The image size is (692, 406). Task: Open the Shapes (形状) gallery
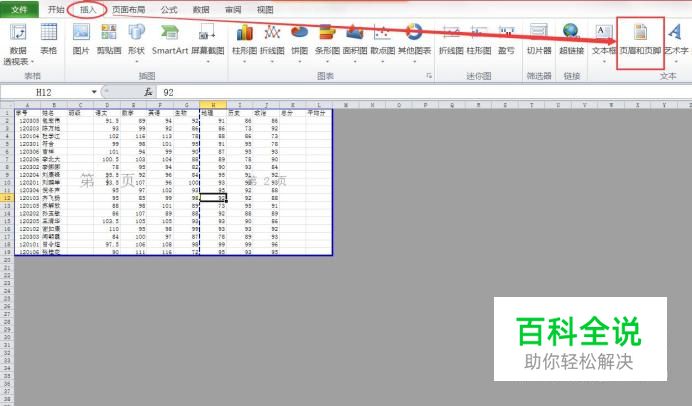(136, 43)
